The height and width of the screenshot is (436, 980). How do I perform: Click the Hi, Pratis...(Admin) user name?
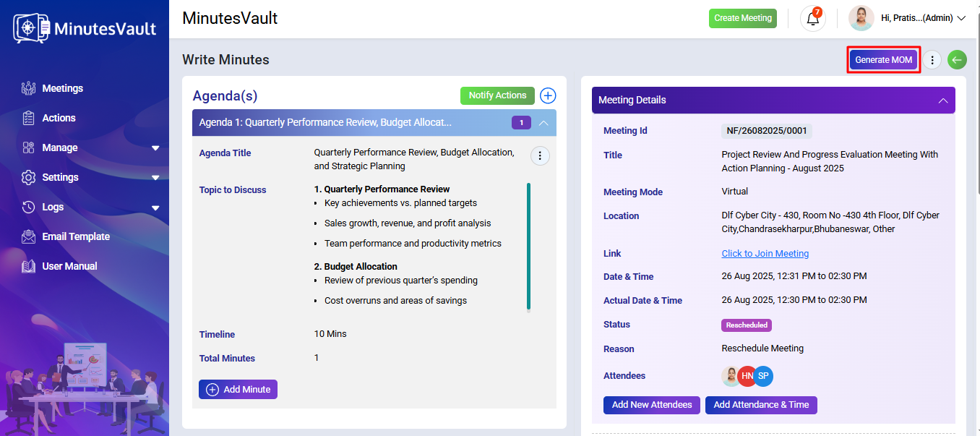pyautogui.click(x=916, y=18)
